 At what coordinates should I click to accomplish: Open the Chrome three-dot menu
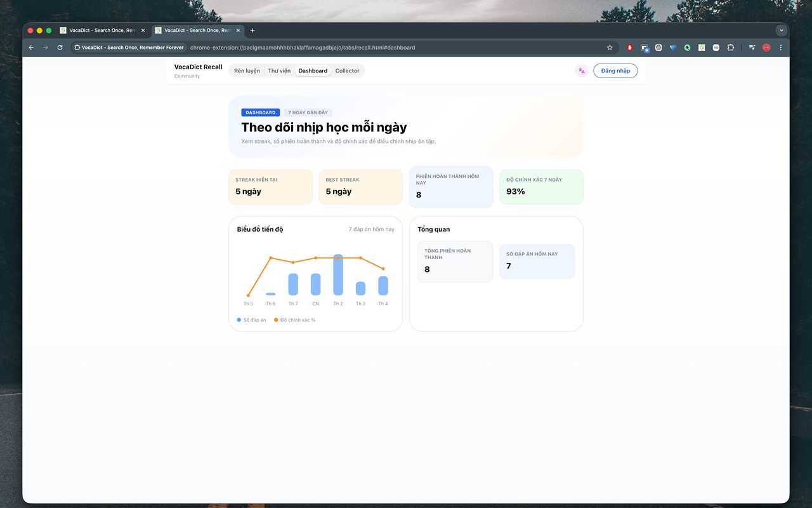(x=780, y=48)
